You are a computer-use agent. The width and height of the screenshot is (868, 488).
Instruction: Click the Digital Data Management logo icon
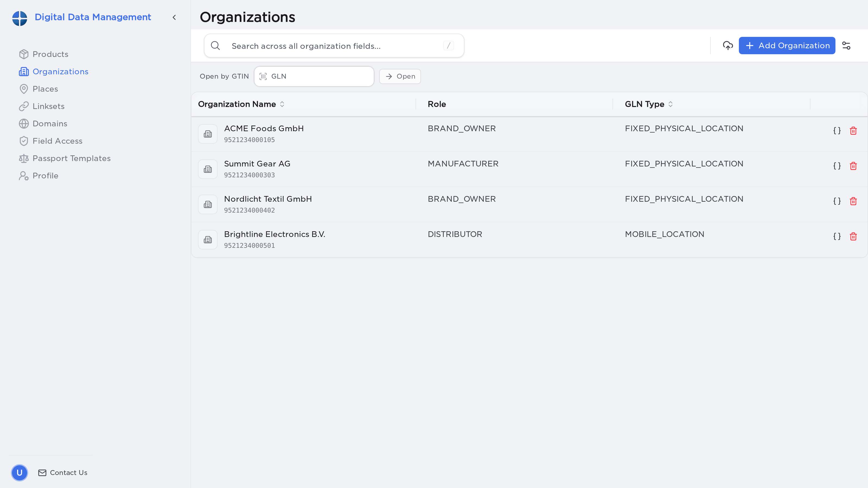(20, 18)
